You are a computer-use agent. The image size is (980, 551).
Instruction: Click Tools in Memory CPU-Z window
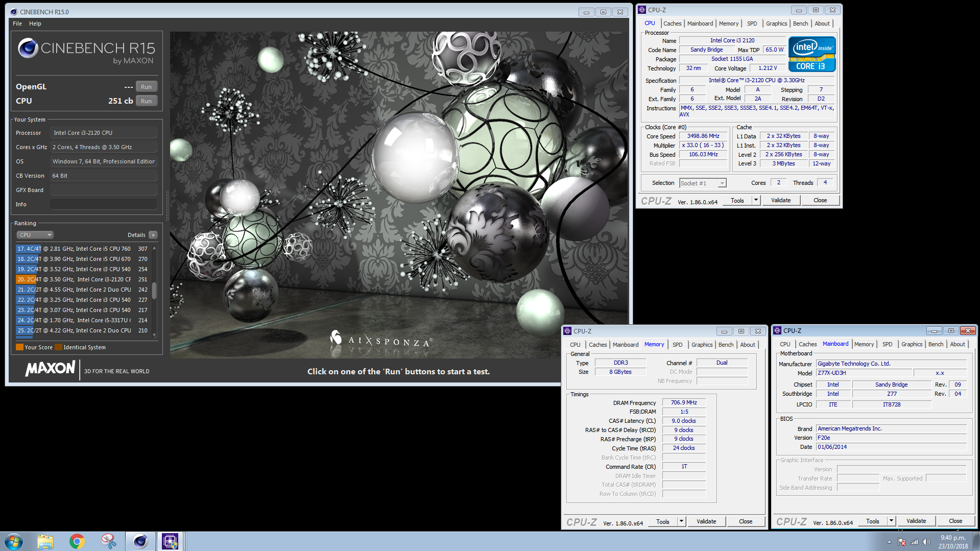[x=662, y=521]
